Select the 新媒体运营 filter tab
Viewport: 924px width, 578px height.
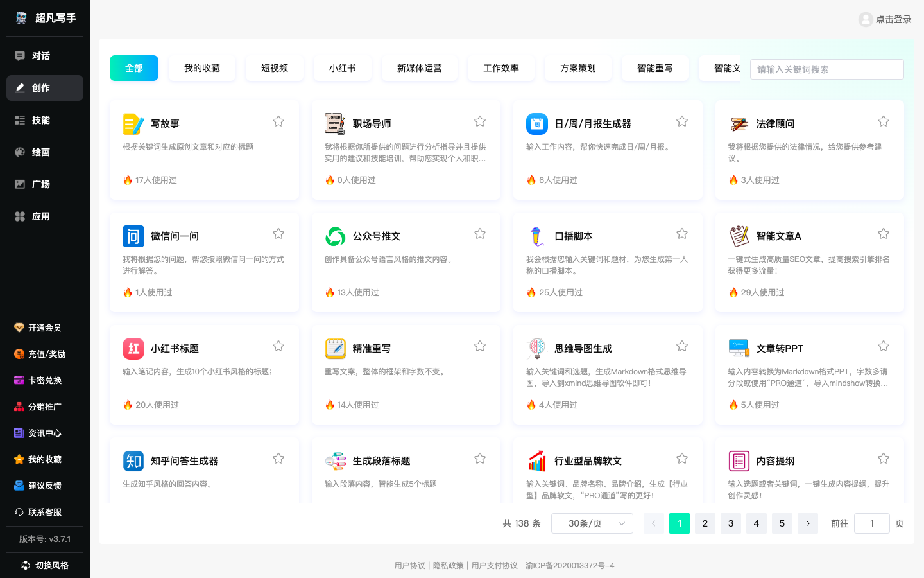[420, 68]
